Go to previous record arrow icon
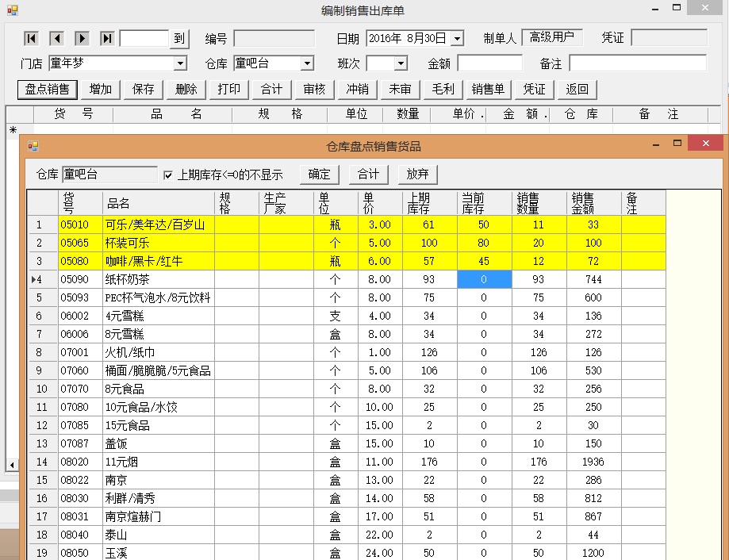This screenshot has height=560, width=729. 57,39
